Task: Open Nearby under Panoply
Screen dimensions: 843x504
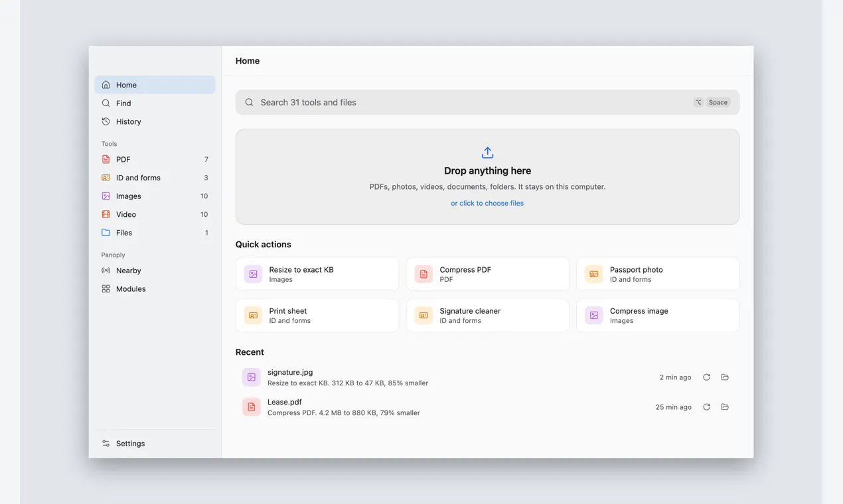Action: coord(155,271)
